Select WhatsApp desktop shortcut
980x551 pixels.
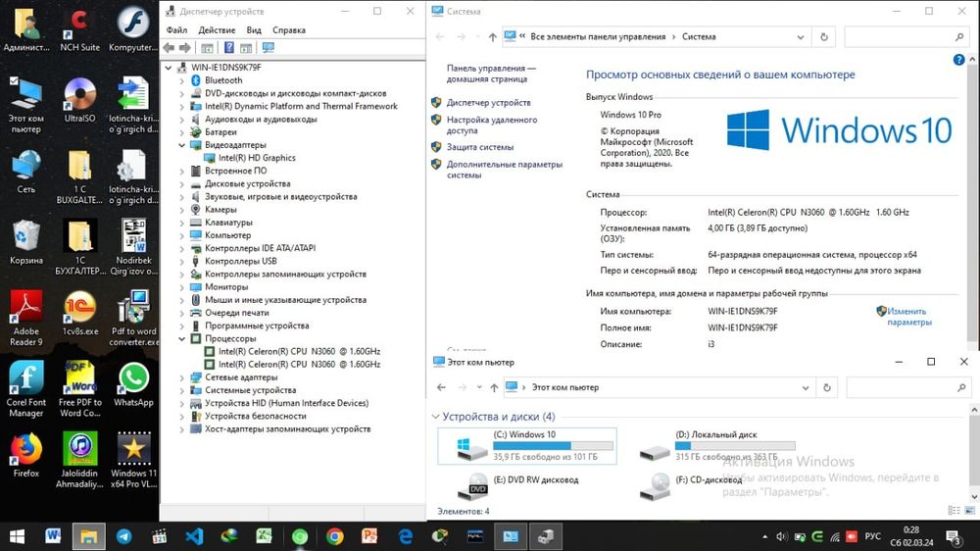click(133, 384)
